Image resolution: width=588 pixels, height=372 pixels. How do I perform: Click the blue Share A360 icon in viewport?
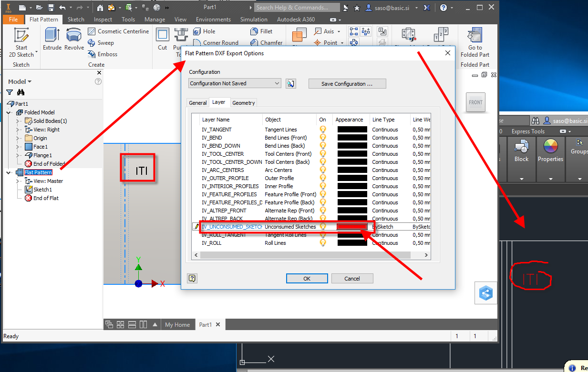(x=486, y=293)
